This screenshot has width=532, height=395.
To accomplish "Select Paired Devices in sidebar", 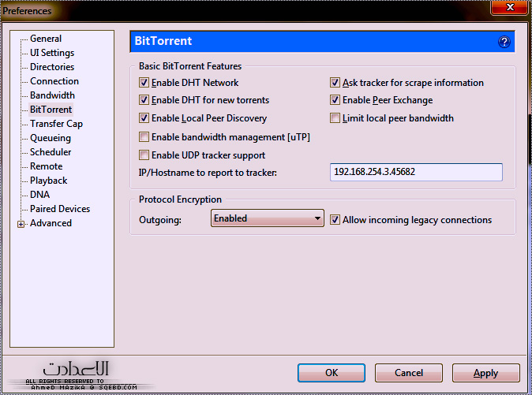I will pos(60,209).
